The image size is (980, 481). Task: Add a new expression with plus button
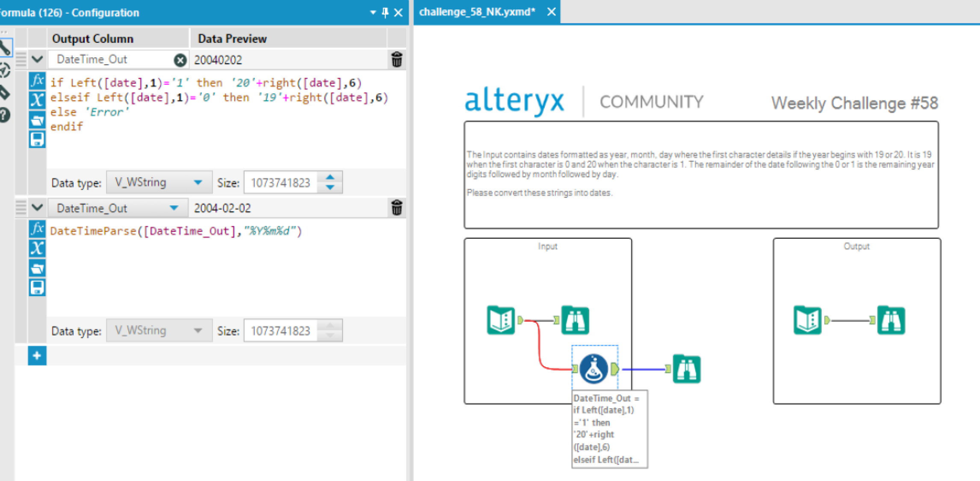[37, 356]
